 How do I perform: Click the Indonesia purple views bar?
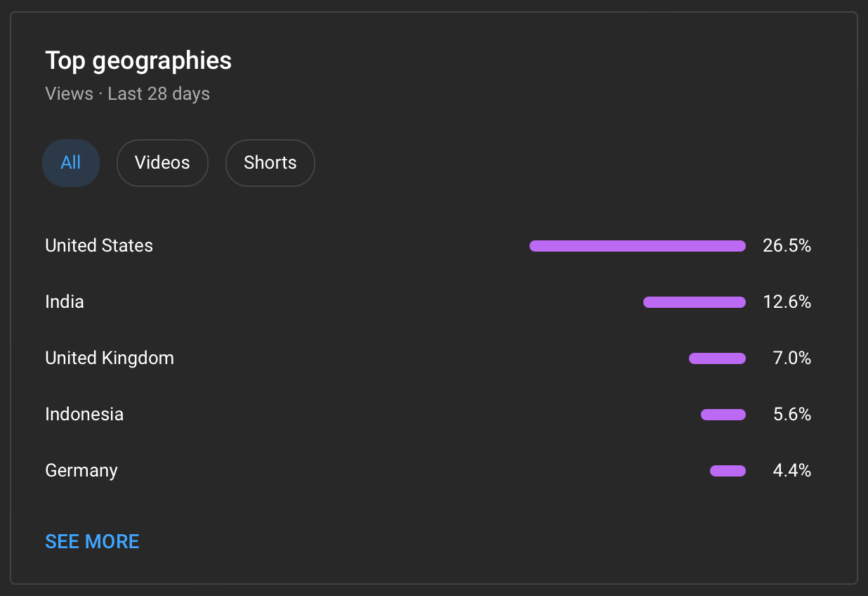tap(723, 415)
